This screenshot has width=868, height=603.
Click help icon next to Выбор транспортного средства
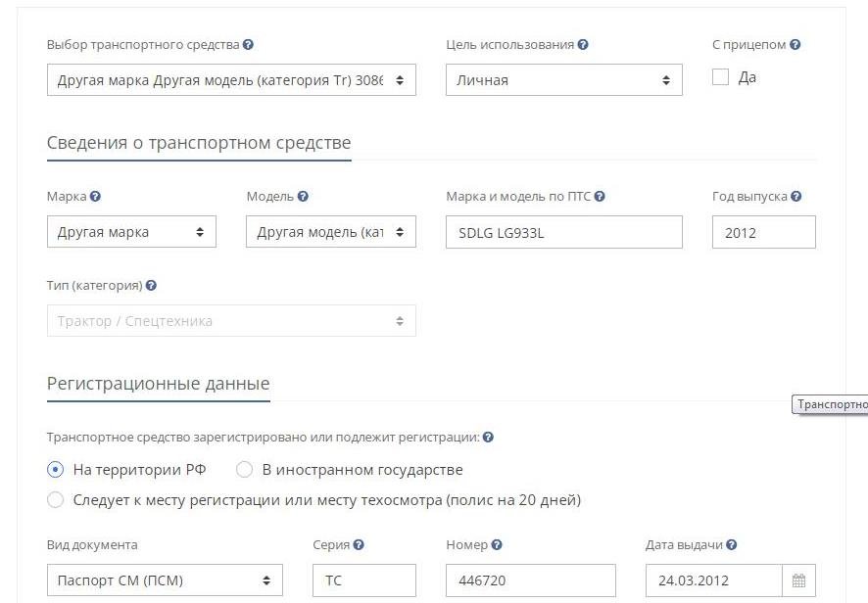click(248, 45)
